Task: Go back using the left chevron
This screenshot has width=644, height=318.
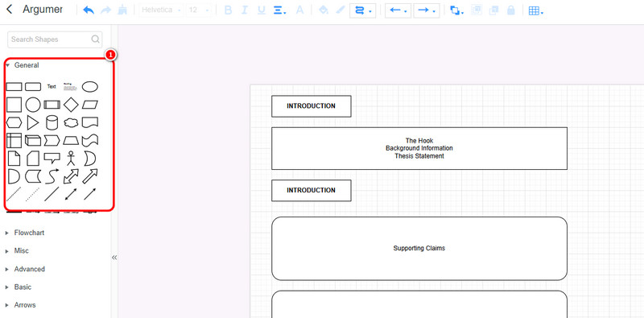Action: 10,10
